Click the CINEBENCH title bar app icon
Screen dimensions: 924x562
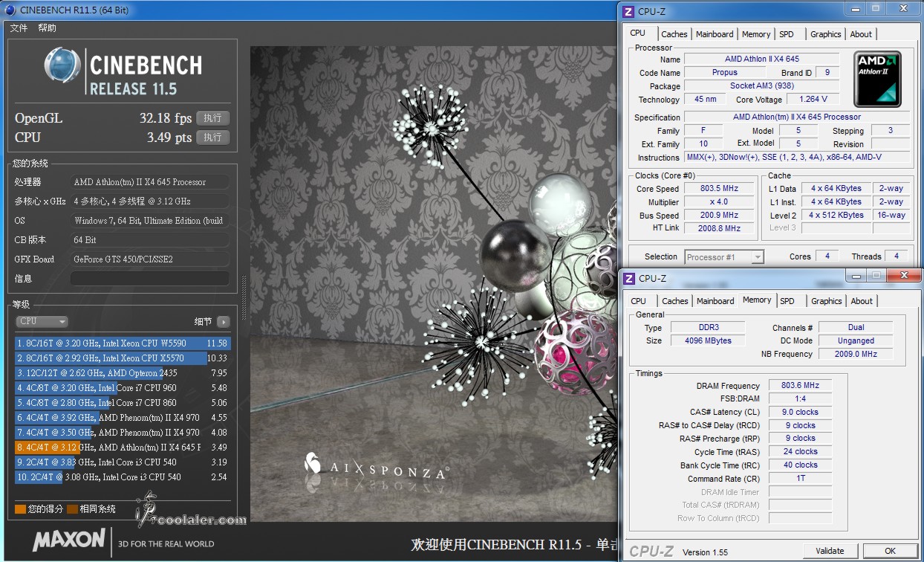(x=10, y=10)
